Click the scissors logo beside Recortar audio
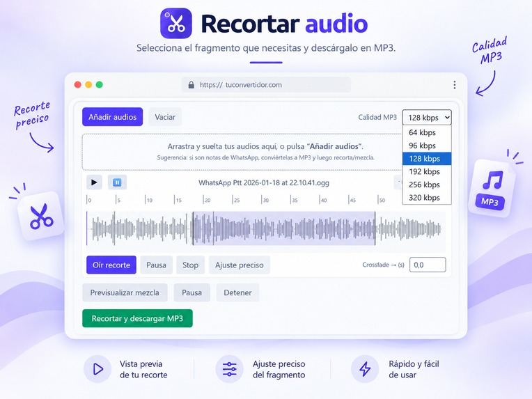The image size is (532, 399). coord(176,24)
